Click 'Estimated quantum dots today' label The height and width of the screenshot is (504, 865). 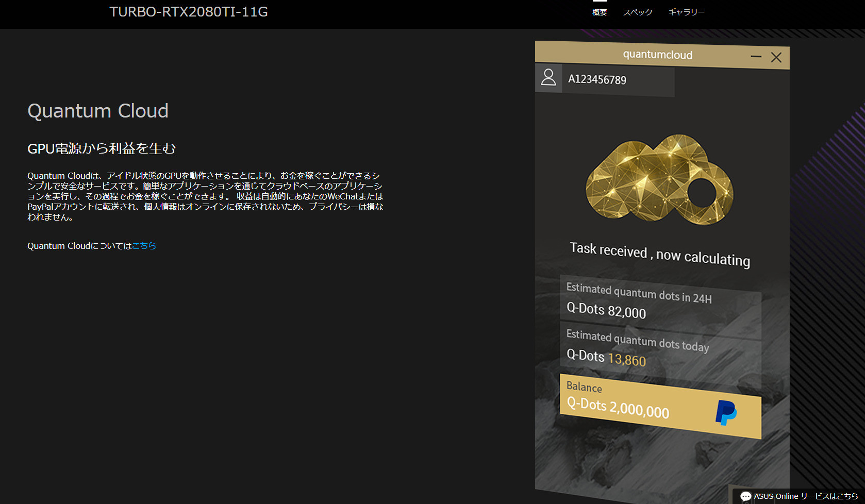[x=638, y=340]
